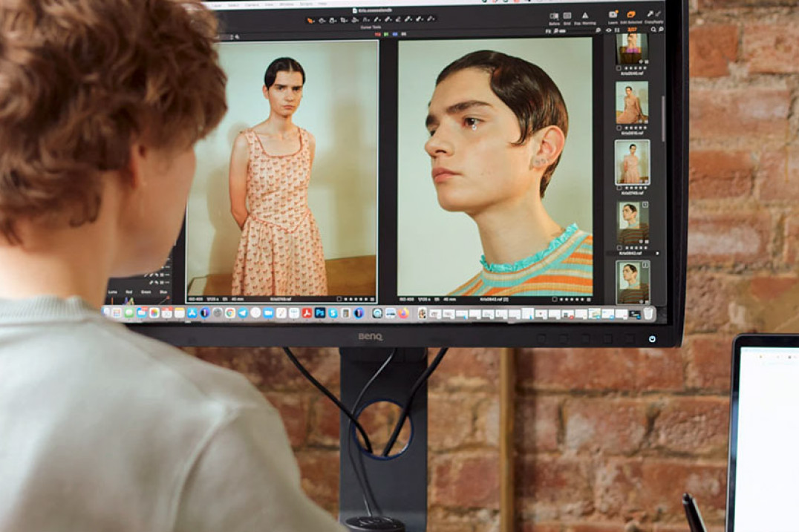
Task: Open Firefox from the dock
Action: 403,313
